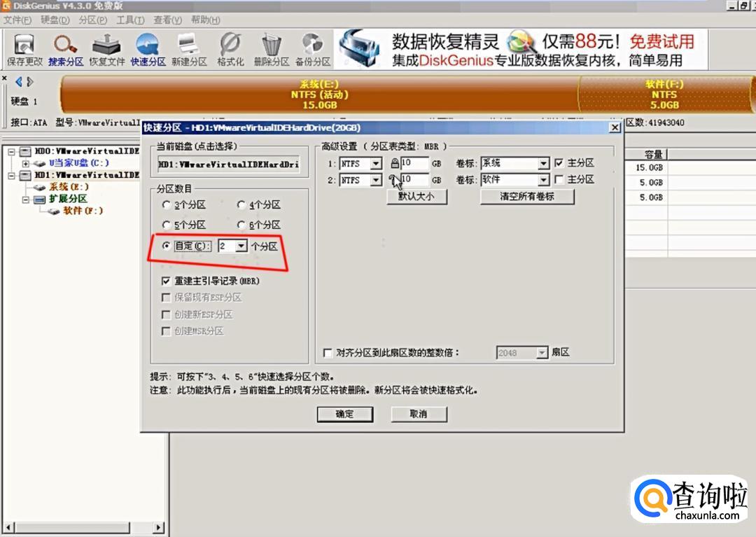Click the left panel horizontal scrollbar left arrow
Viewport: 756px width, 537px height.
click(8, 527)
